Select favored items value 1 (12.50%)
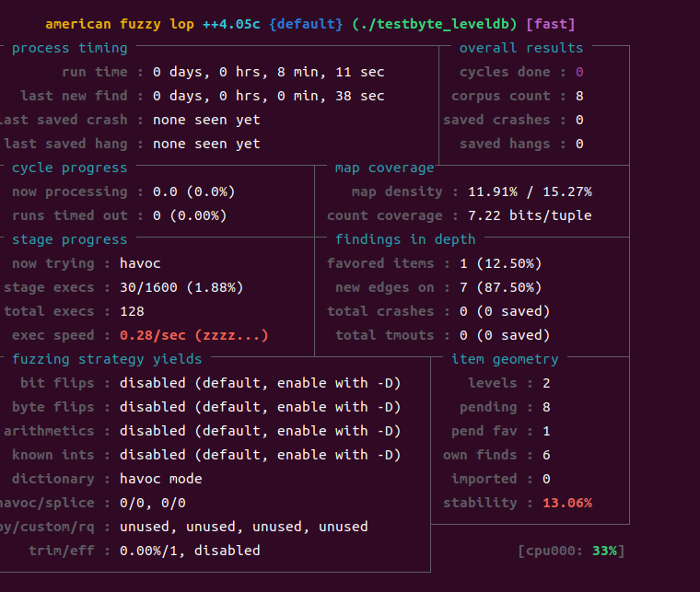The width and height of the screenshot is (700, 592). tap(500, 263)
